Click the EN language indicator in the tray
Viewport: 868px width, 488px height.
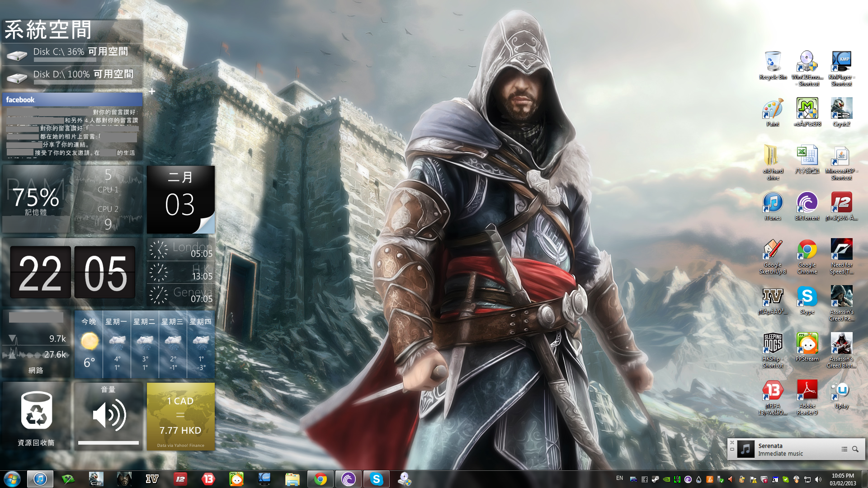click(x=619, y=478)
